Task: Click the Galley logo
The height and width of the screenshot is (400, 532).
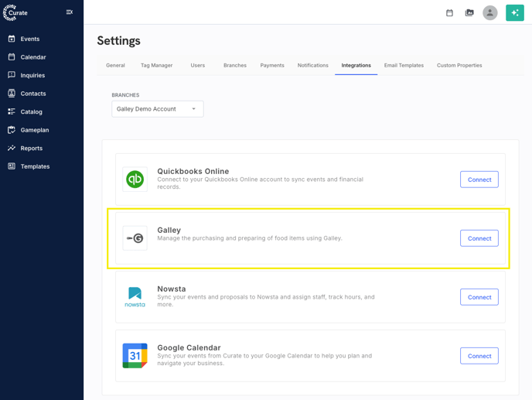Action: pos(135,238)
